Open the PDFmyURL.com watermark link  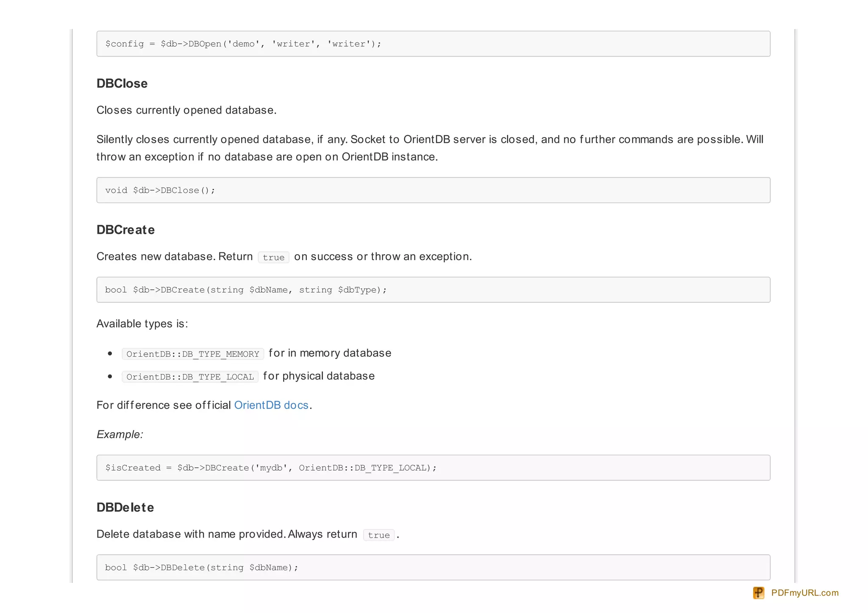pos(804,593)
